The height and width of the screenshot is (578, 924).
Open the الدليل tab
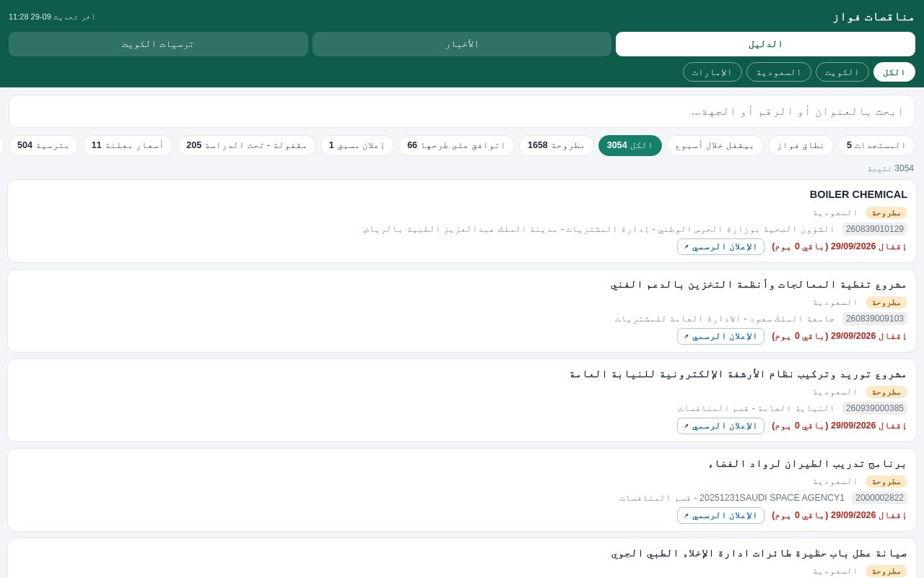point(765,44)
